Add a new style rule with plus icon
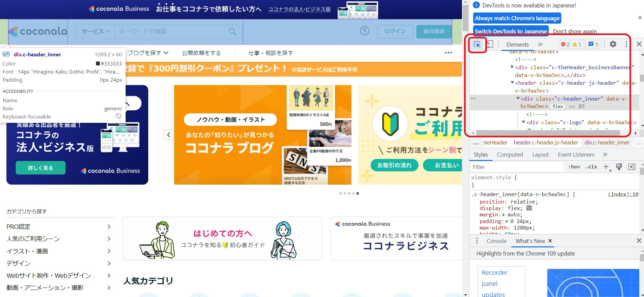The width and height of the screenshot is (644, 297). pyautogui.click(x=607, y=167)
